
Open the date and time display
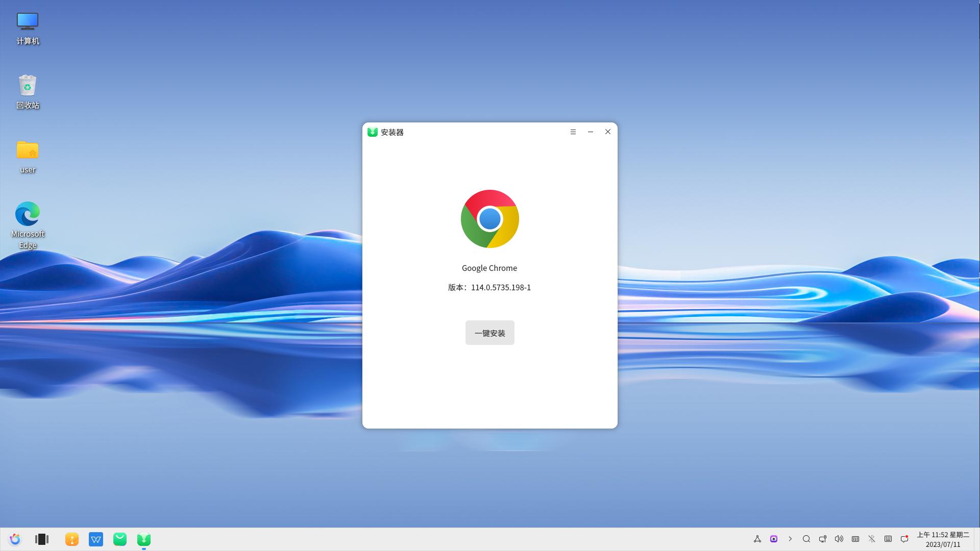(943, 539)
